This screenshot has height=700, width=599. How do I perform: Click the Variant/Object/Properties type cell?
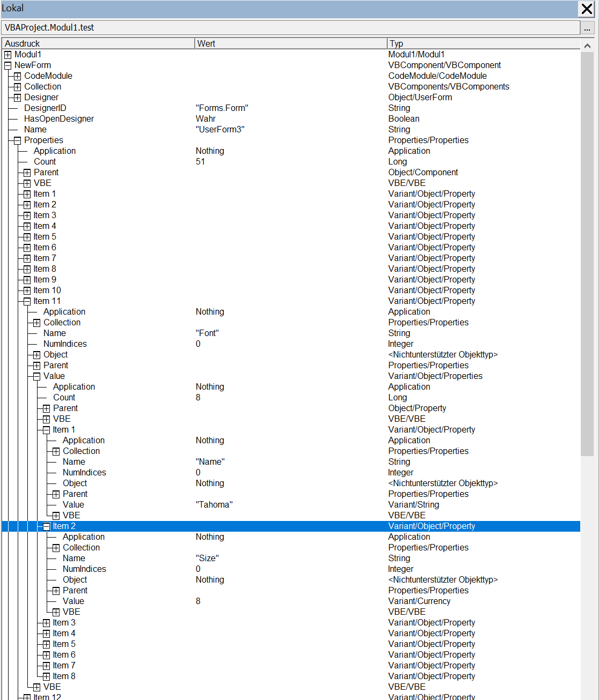pyautogui.click(x=435, y=376)
